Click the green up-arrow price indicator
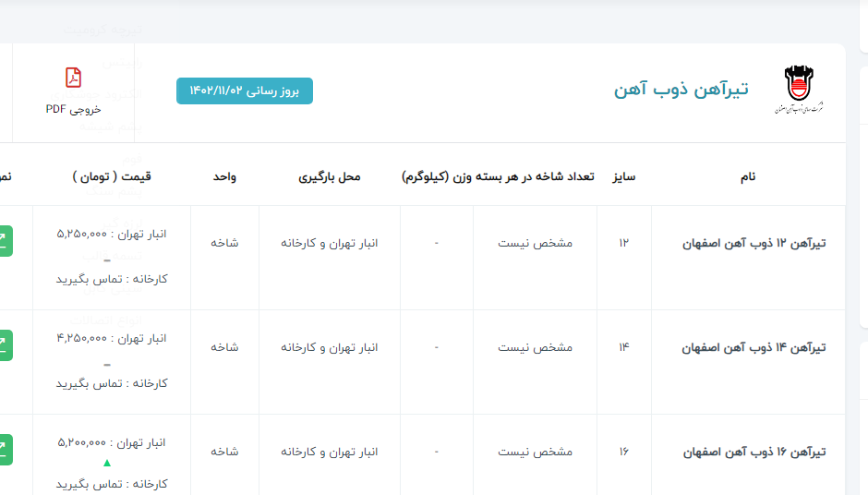Screen dimensions: 868x495 click(107, 463)
